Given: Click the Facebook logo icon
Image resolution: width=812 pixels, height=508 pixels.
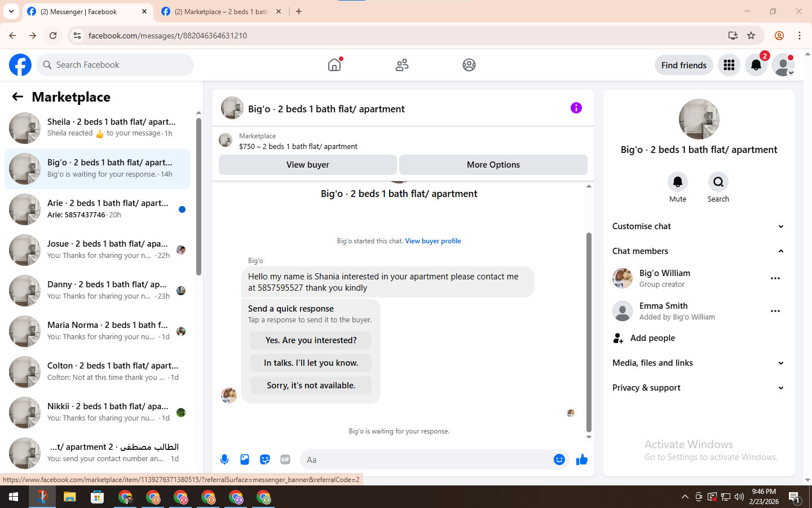Looking at the screenshot, I should (x=20, y=65).
